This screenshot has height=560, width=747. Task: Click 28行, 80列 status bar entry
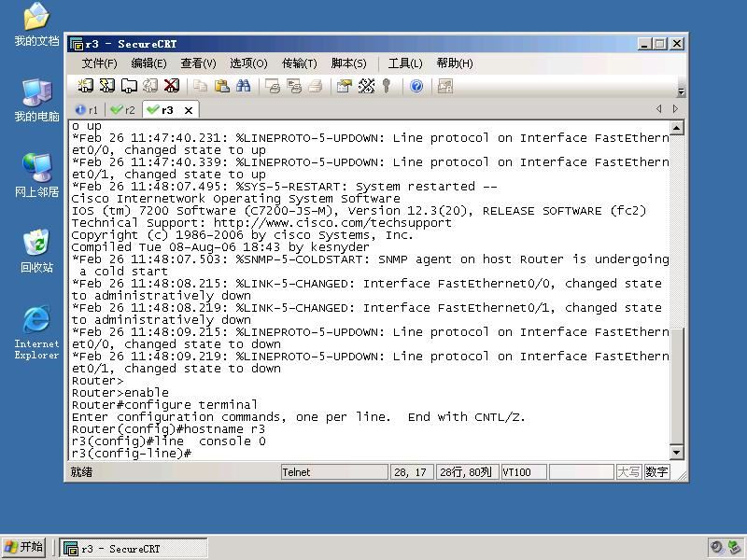467,472
